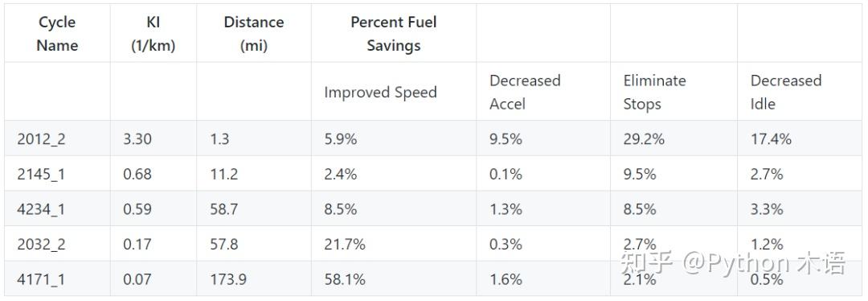Click the 知乎 @Python 木语 watermark
868x301 pixels.
[734, 262]
